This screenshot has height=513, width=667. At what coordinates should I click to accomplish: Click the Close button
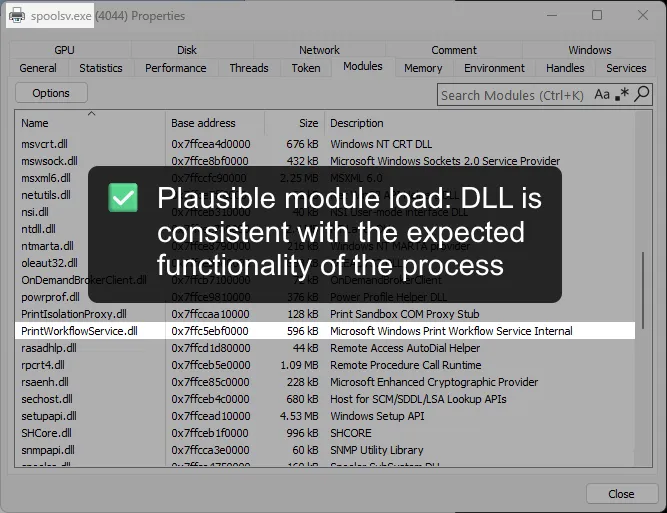pyautogui.click(x=621, y=494)
